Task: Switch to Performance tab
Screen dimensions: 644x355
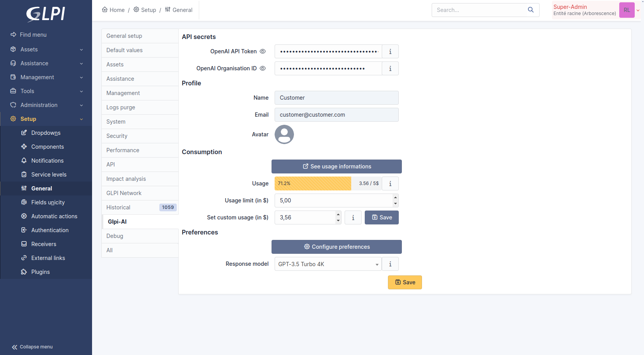Action: tap(140, 150)
